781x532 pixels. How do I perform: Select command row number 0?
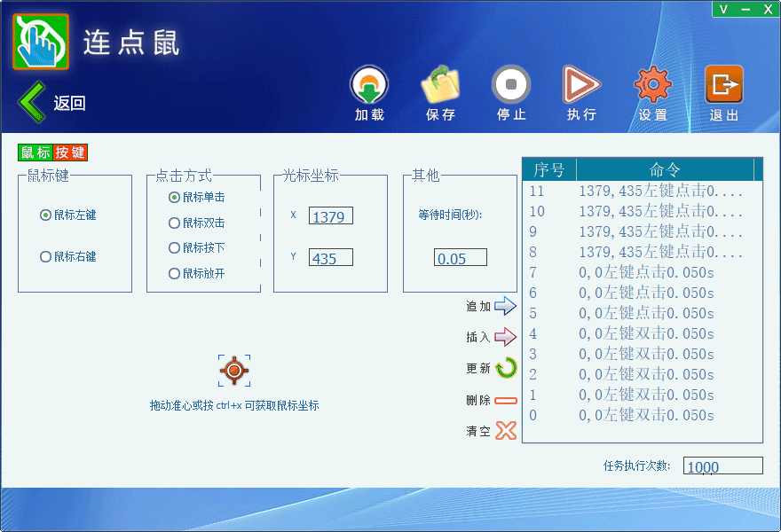(643, 416)
